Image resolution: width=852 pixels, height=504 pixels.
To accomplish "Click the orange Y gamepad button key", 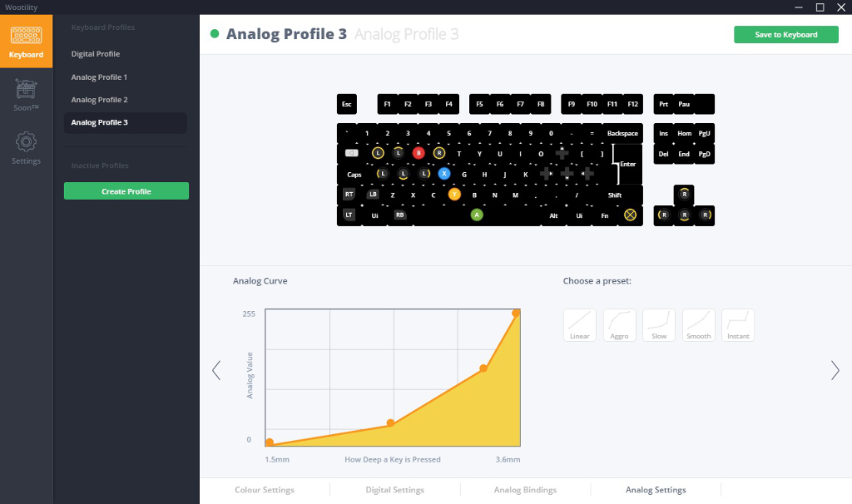I will [454, 195].
